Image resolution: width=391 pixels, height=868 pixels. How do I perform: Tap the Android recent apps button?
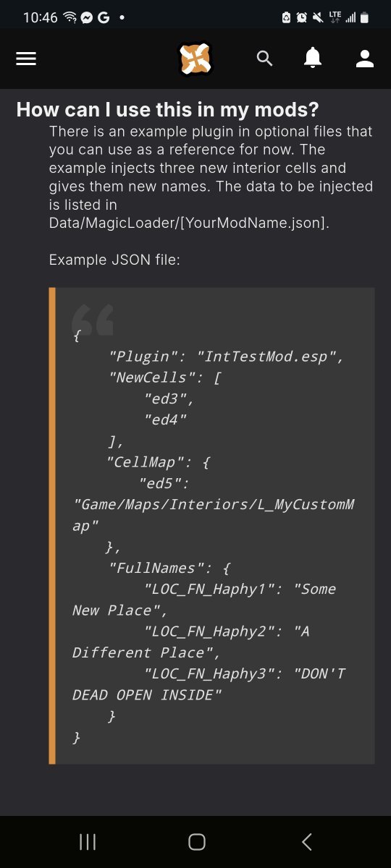click(88, 841)
